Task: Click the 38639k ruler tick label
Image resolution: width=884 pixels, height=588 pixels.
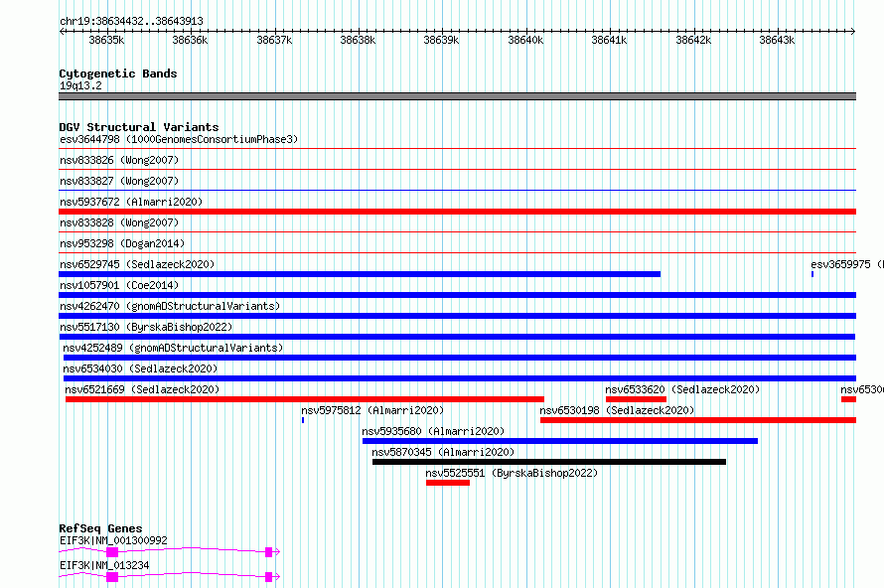Action: click(441, 40)
